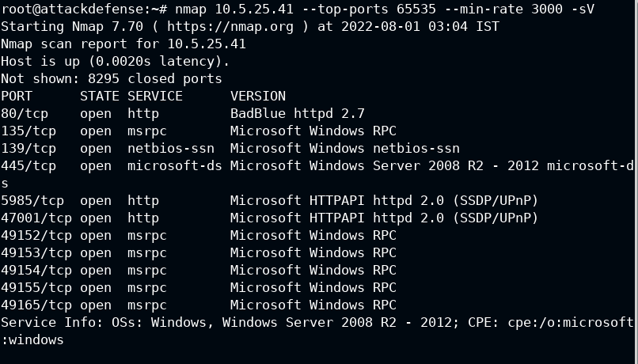Click the netbios-ssn service name

171,149
